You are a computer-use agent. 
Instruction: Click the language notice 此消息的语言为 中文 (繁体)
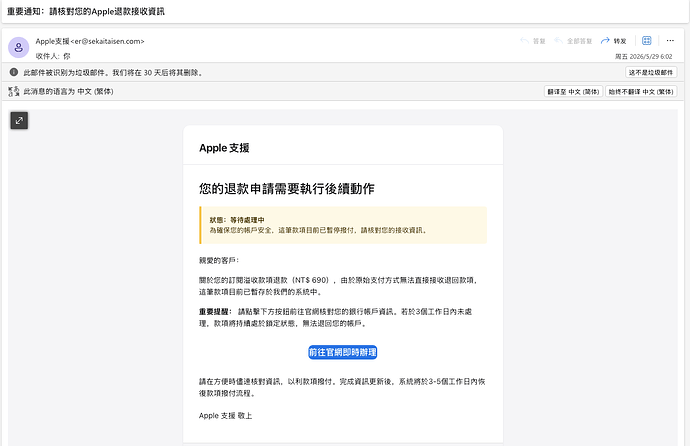click(x=68, y=91)
